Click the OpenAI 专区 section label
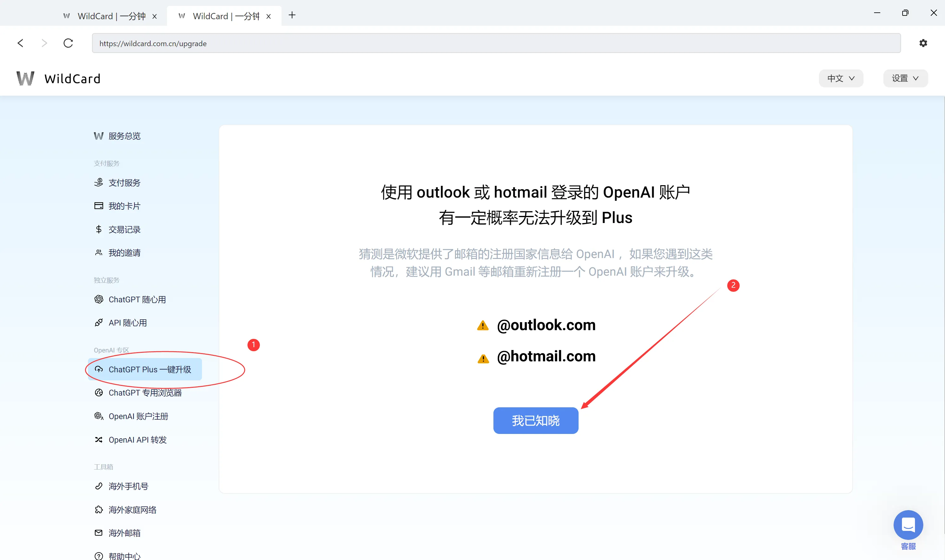This screenshot has height=560, width=945. (x=111, y=350)
